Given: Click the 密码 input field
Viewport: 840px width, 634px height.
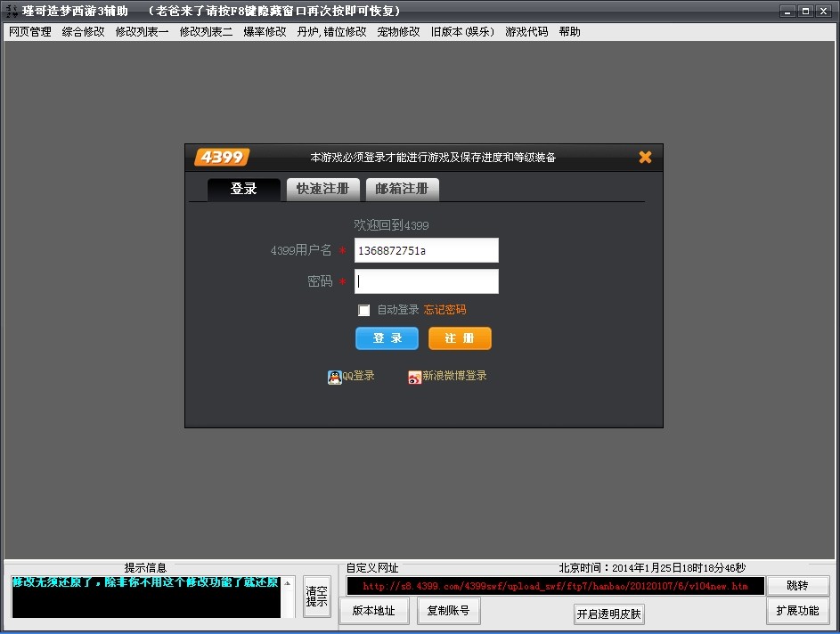Looking at the screenshot, I should tap(426, 281).
